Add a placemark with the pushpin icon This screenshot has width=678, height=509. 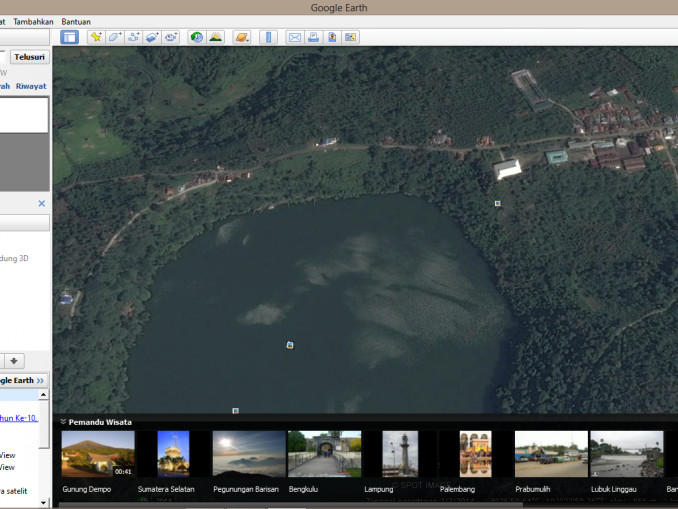tap(96, 37)
